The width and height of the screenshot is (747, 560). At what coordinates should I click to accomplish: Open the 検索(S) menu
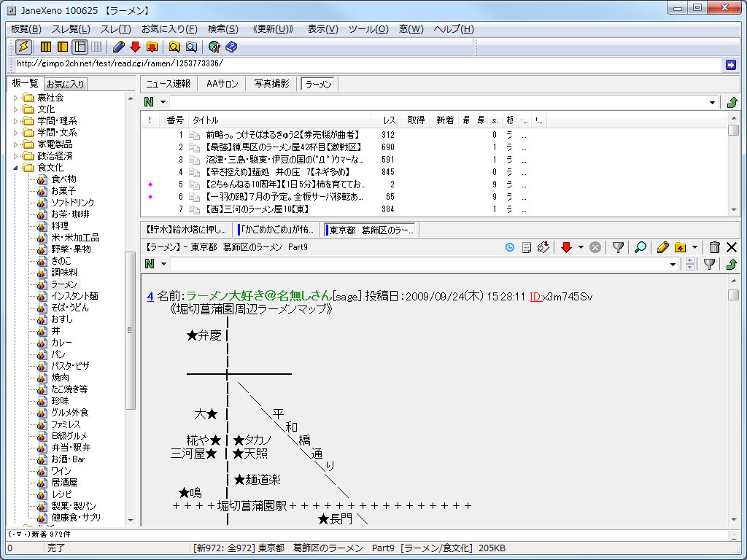click(223, 29)
